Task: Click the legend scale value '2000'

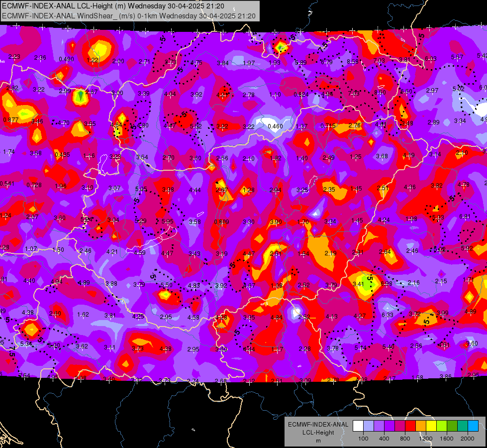Action: point(468,439)
